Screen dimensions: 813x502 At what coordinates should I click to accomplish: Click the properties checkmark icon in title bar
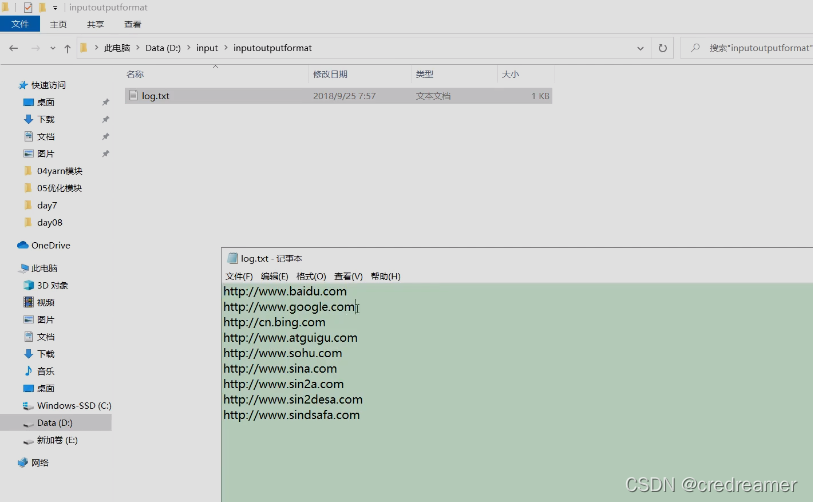(27, 7)
